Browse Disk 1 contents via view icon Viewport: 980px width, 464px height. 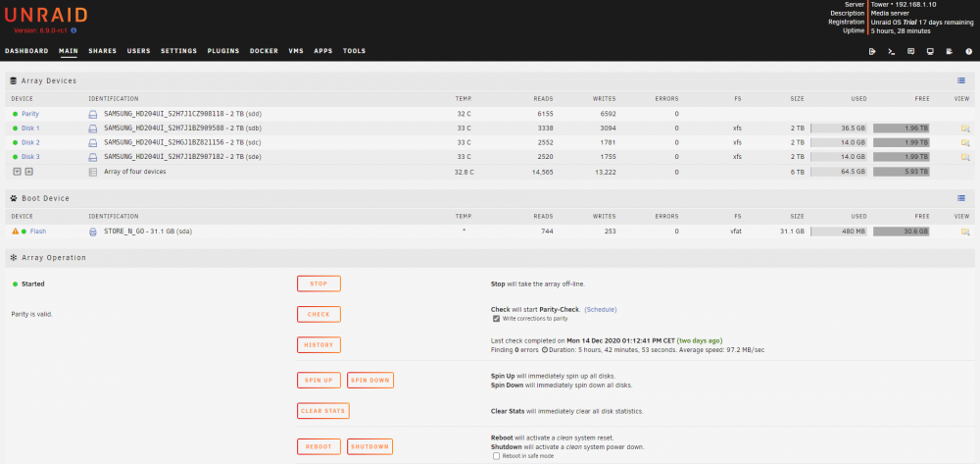tap(965, 129)
